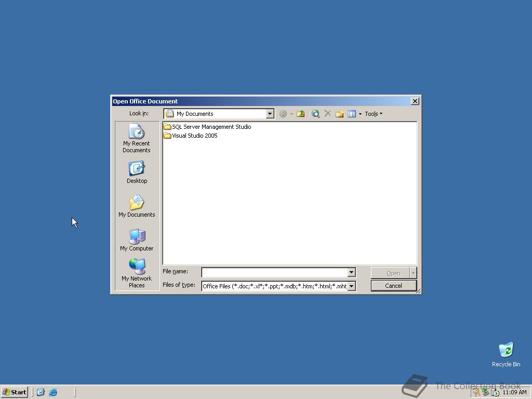Click the taskbar clock showing 11:09 AM
Viewport: 532px width, 399px height.
coord(514,393)
